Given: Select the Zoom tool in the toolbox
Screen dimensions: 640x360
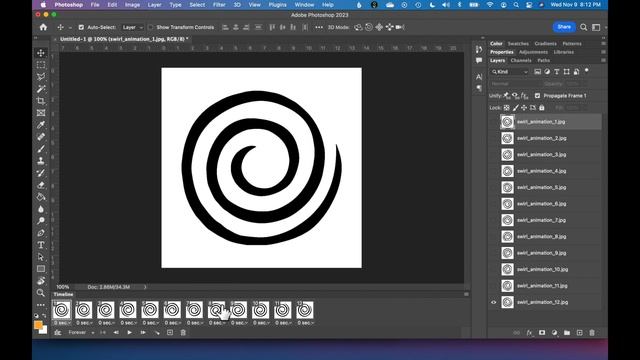Looking at the screenshot, I should pos(41,293).
